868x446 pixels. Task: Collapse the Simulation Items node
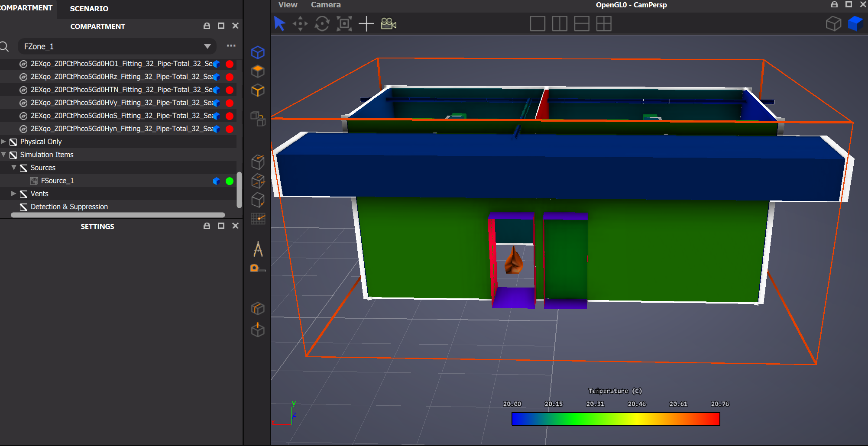click(x=3, y=155)
